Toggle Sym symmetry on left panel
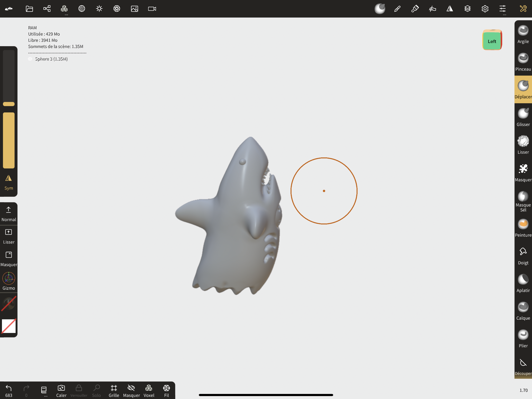Screen dimensions: 532x399 pos(9,182)
